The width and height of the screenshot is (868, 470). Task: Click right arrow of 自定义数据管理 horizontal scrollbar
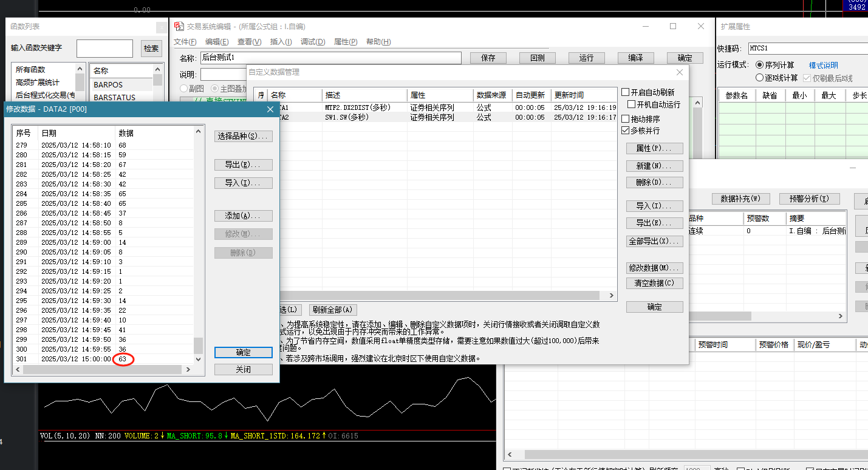pyautogui.click(x=612, y=295)
